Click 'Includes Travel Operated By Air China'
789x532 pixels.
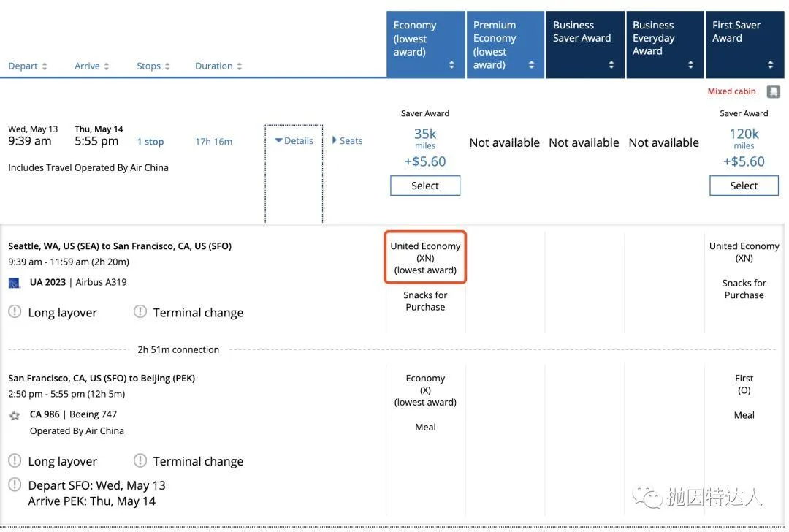[x=88, y=167]
